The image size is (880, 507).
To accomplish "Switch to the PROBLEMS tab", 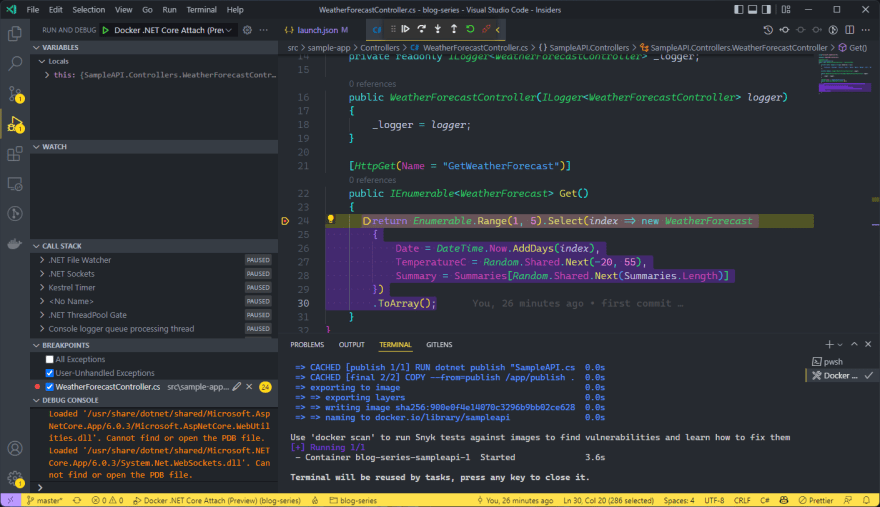I will pyautogui.click(x=307, y=345).
